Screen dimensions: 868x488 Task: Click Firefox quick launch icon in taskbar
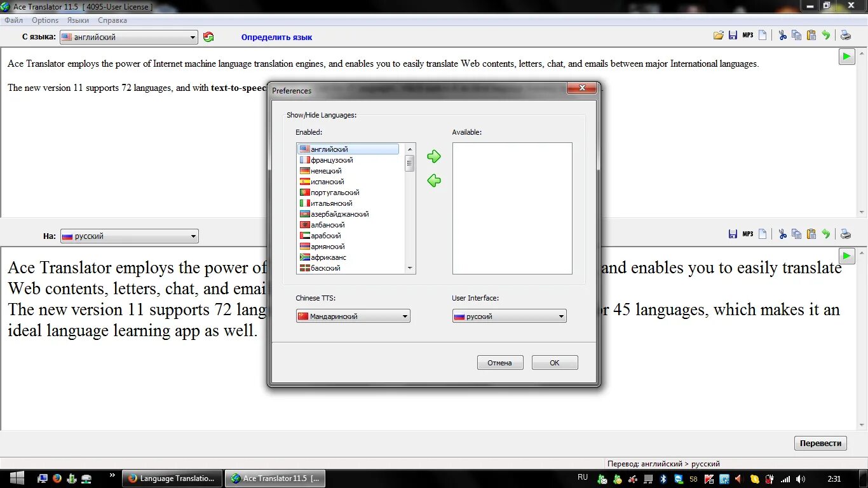coord(57,478)
